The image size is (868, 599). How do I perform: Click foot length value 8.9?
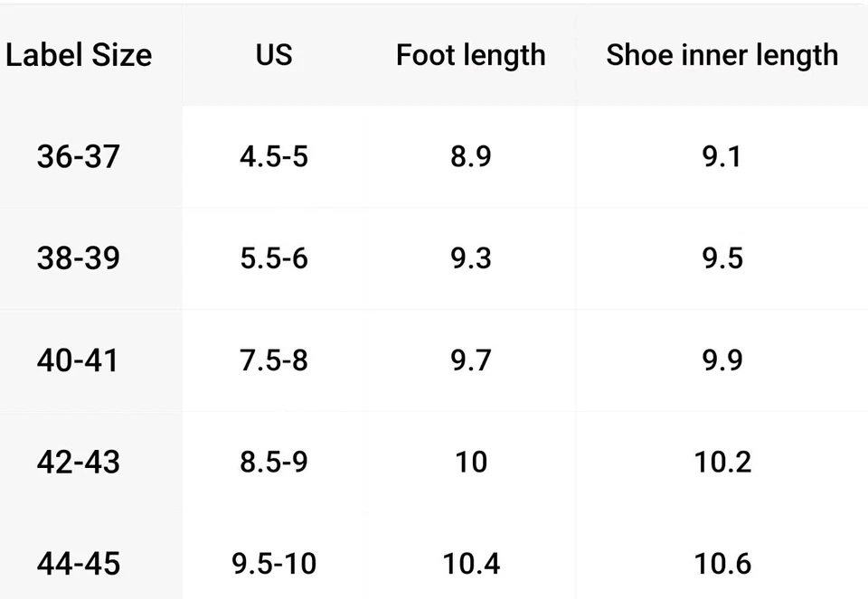[470, 157]
